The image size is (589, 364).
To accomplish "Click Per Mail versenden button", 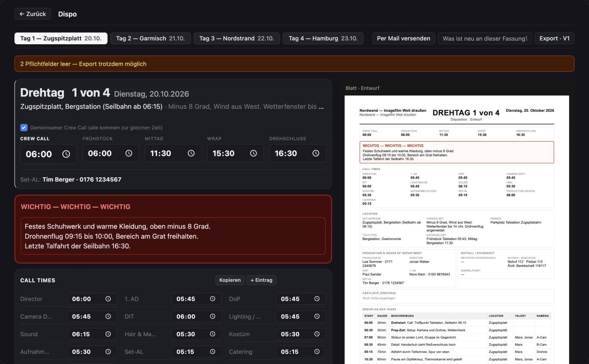I will 403,39.
